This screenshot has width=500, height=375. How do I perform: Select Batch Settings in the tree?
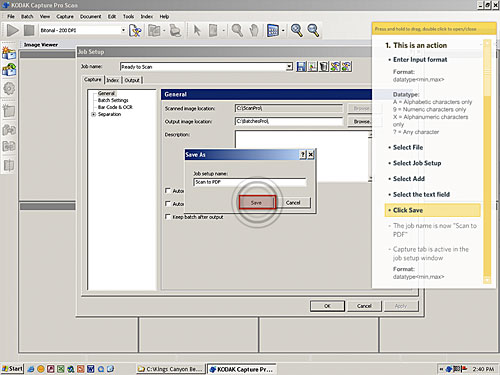click(113, 100)
